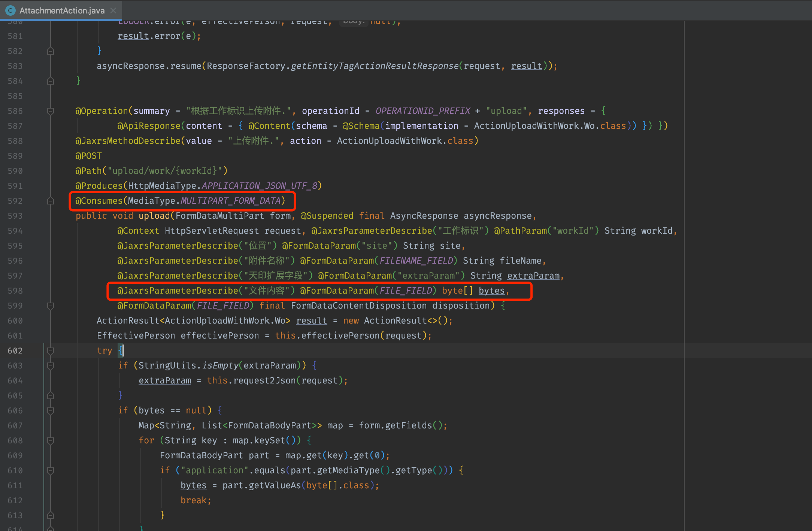
Task: Collapse the try block at line 602
Action: [51, 351]
